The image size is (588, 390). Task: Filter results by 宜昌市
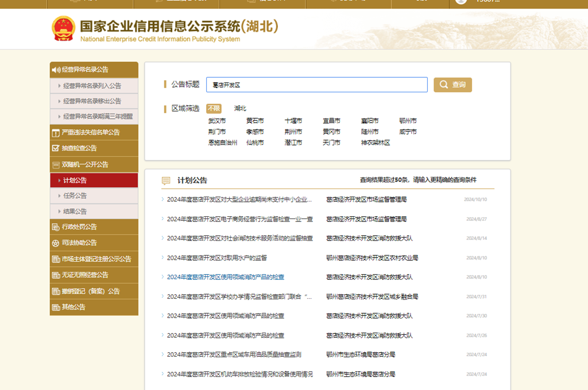coord(331,120)
